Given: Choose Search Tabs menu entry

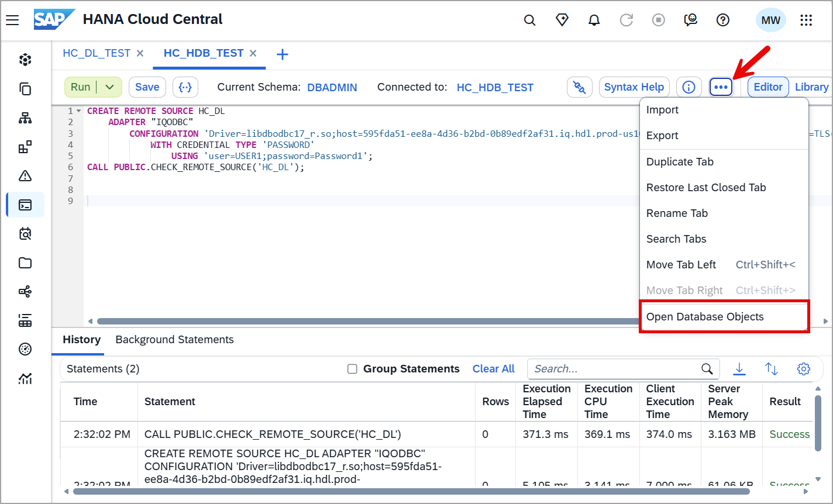Looking at the screenshot, I should click(x=724, y=239).
